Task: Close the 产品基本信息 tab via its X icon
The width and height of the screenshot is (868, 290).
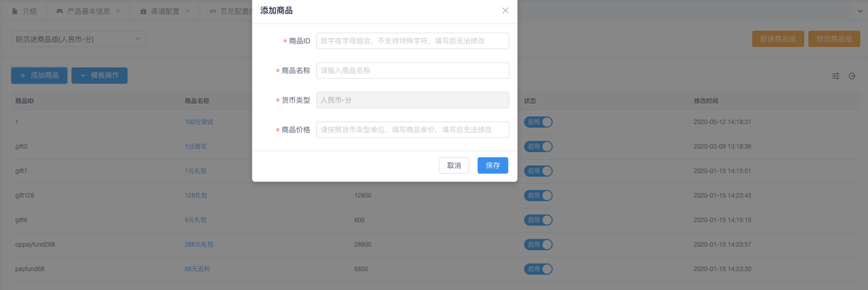Action: [118, 12]
